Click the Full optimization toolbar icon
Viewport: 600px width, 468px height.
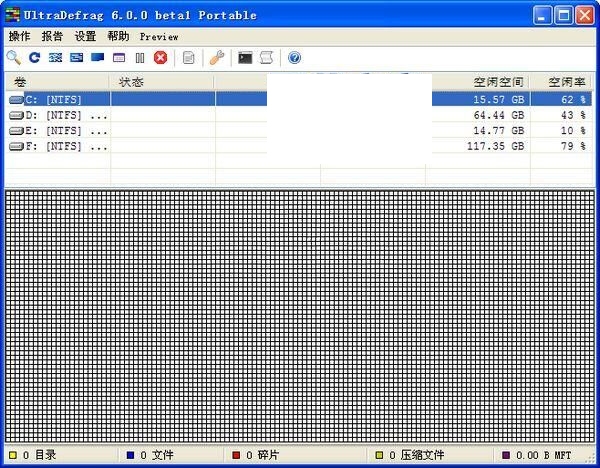[77, 57]
